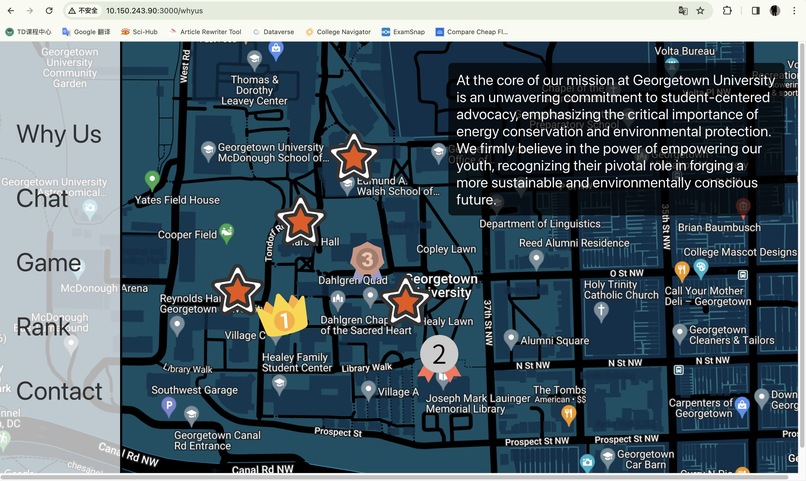Open the Google 翻译 bookmark

(86, 32)
